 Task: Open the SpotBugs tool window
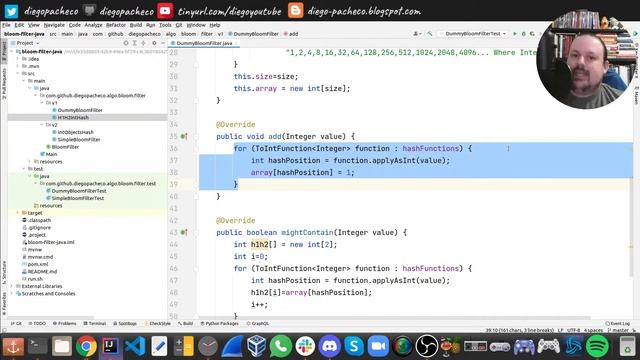coord(125,323)
